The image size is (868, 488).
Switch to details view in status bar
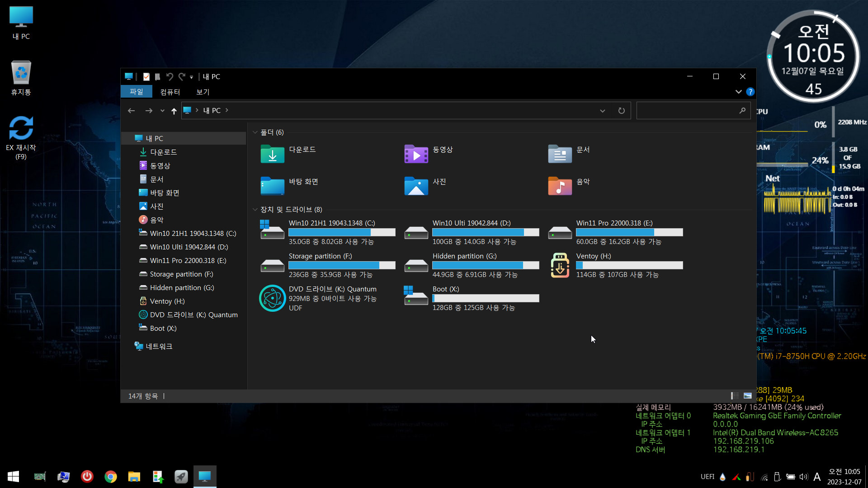tap(735, 396)
